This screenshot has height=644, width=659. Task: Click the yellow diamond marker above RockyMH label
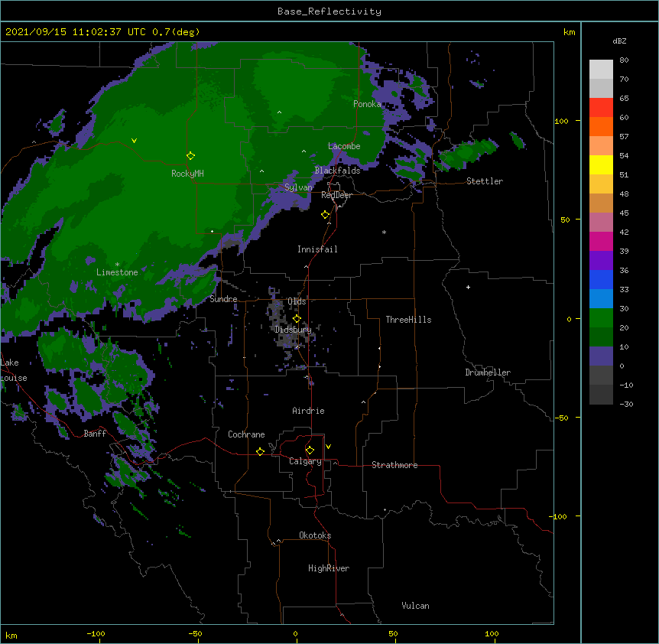tap(191, 156)
